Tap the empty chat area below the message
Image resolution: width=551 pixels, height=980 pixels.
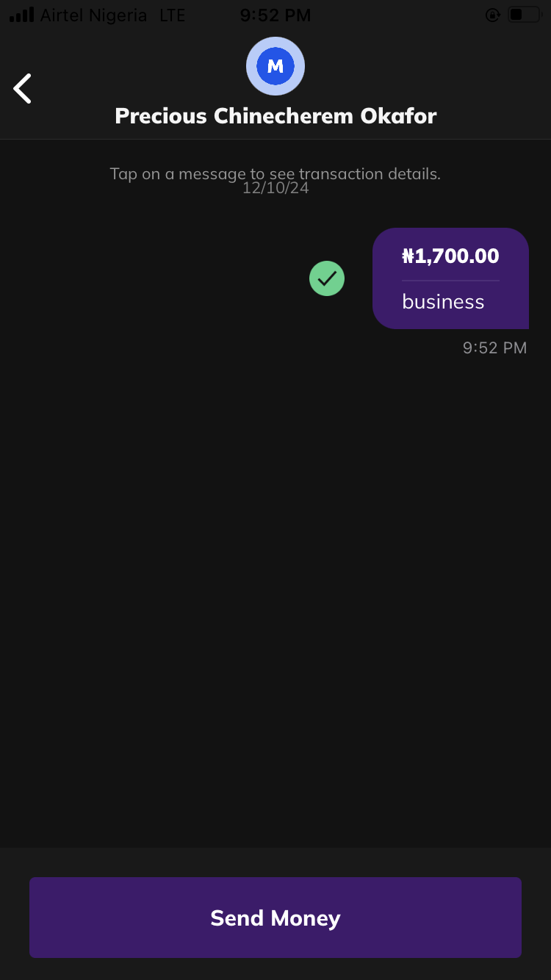(x=275, y=588)
